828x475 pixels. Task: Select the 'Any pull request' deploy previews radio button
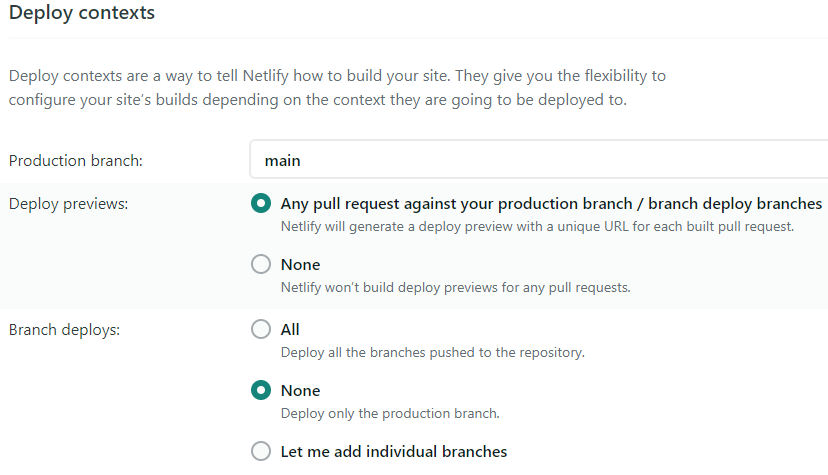(x=261, y=203)
